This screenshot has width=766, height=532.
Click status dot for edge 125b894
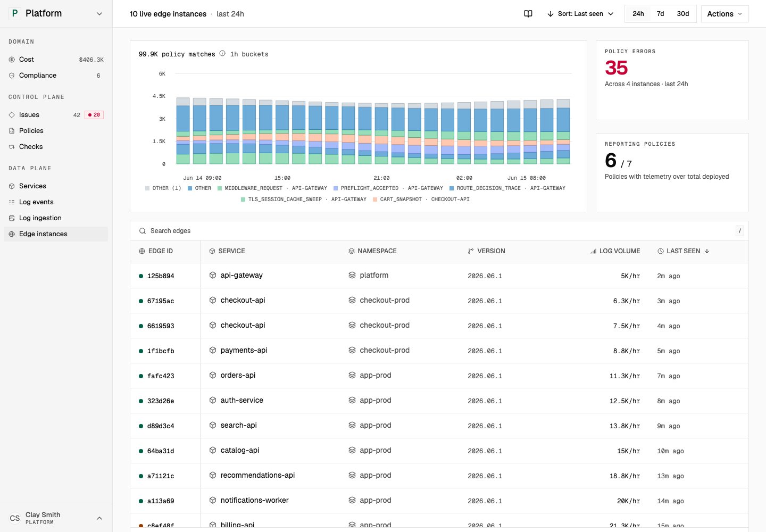click(x=141, y=276)
